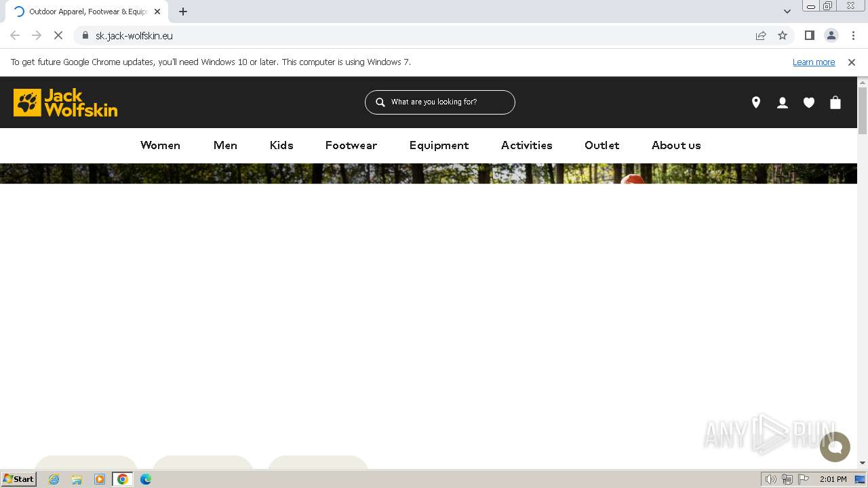Open Windows Media Player from taskbar
Image resolution: width=868 pixels, height=488 pixels.
pyautogui.click(x=100, y=479)
